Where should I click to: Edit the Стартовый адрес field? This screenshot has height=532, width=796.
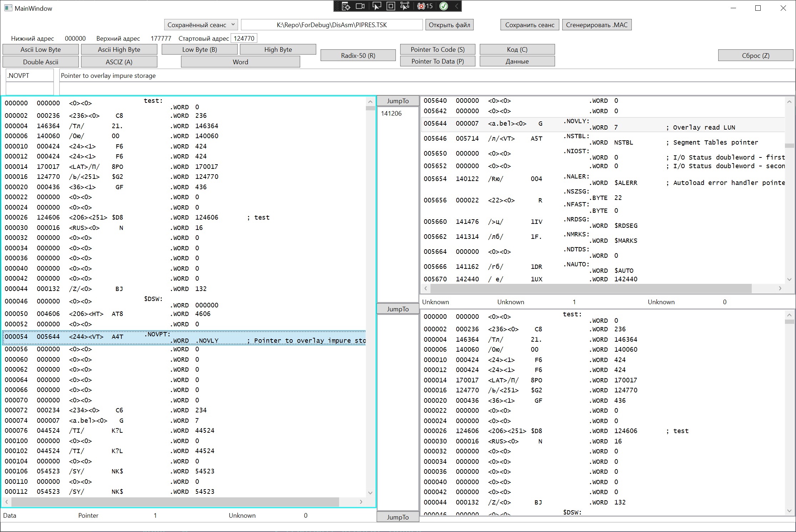point(244,38)
